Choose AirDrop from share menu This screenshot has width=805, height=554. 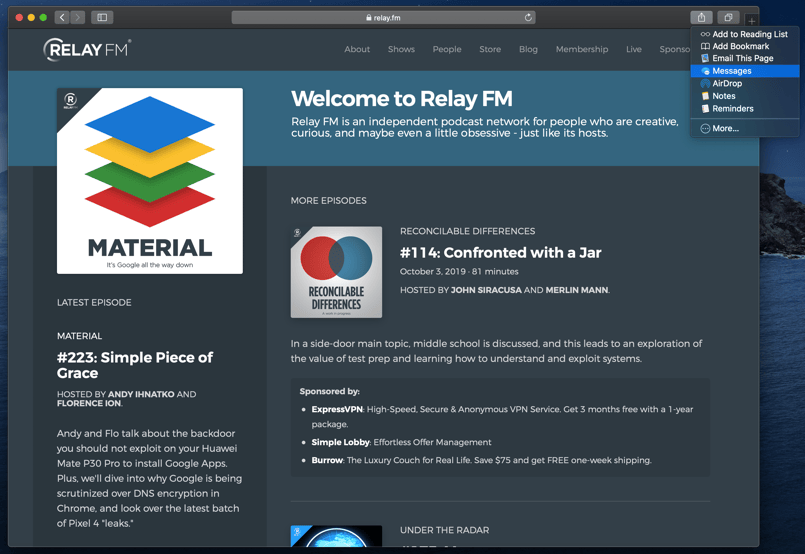(745, 83)
